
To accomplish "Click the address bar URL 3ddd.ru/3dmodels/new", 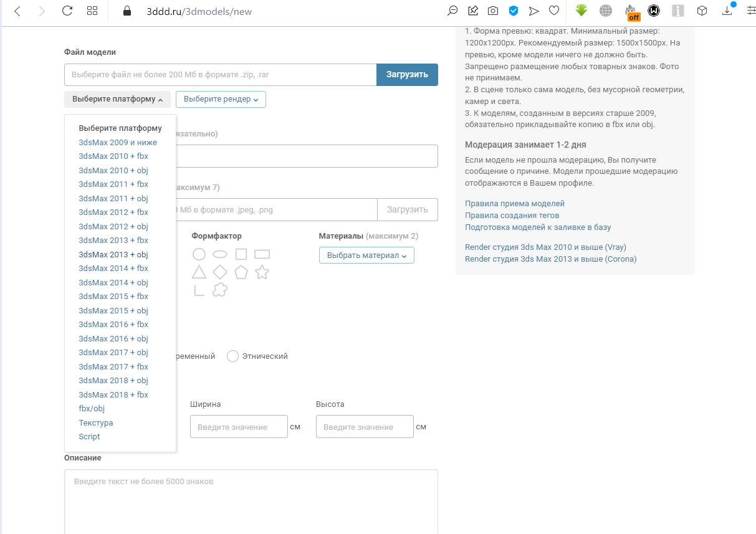I will [x=199, y=11].
